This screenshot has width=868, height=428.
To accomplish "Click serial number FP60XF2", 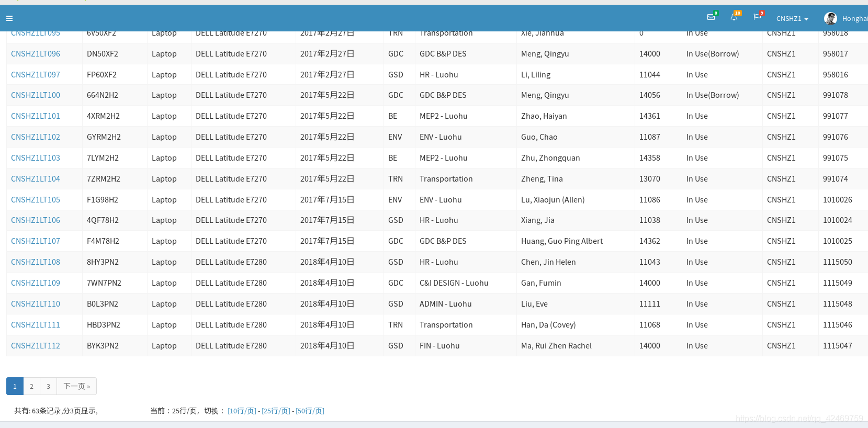I will 102,74.
